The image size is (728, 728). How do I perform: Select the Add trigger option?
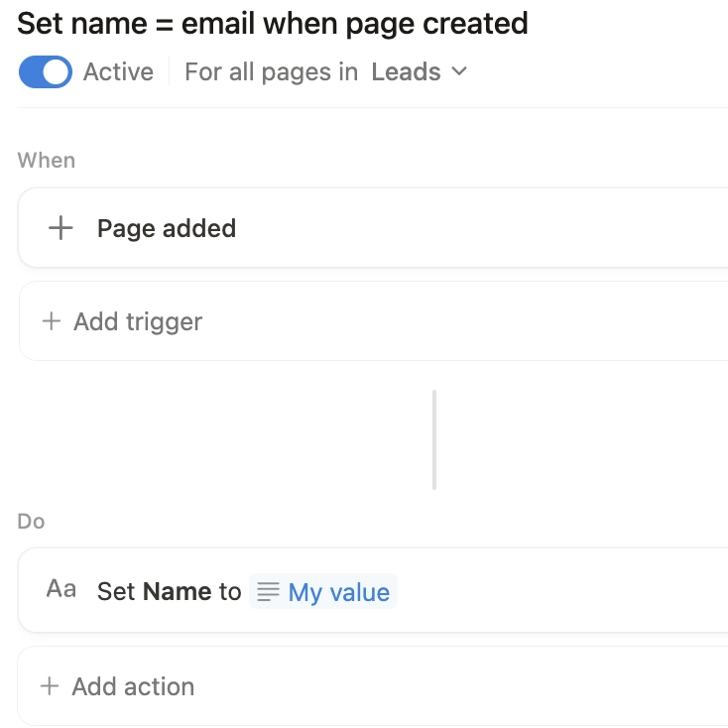click(138, 321)
